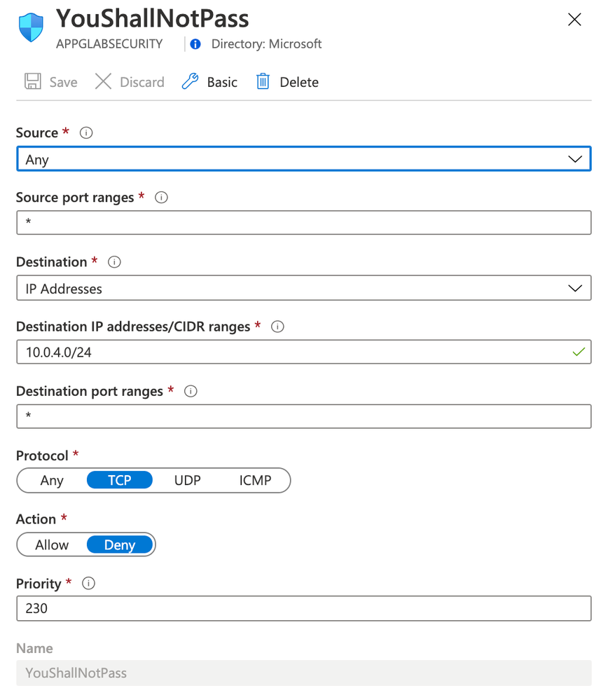Switch to Basic view
Screen dimensions: 601x700
(209, 82)
